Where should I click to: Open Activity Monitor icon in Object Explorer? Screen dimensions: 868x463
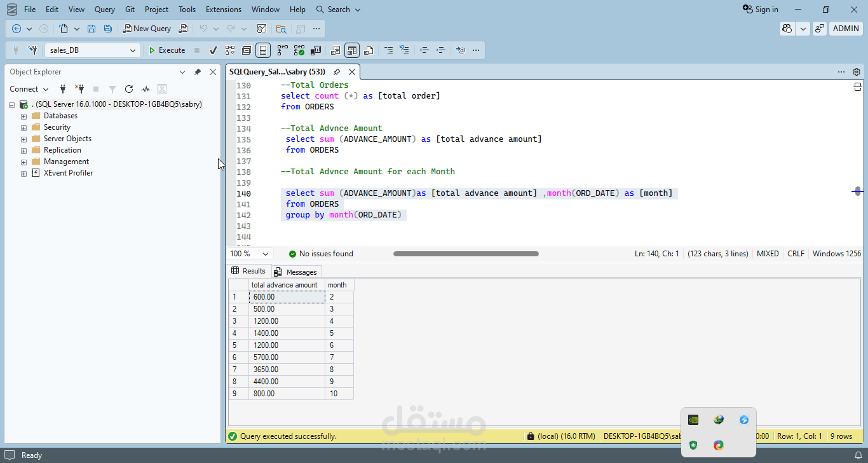click(x=146, y=89)
